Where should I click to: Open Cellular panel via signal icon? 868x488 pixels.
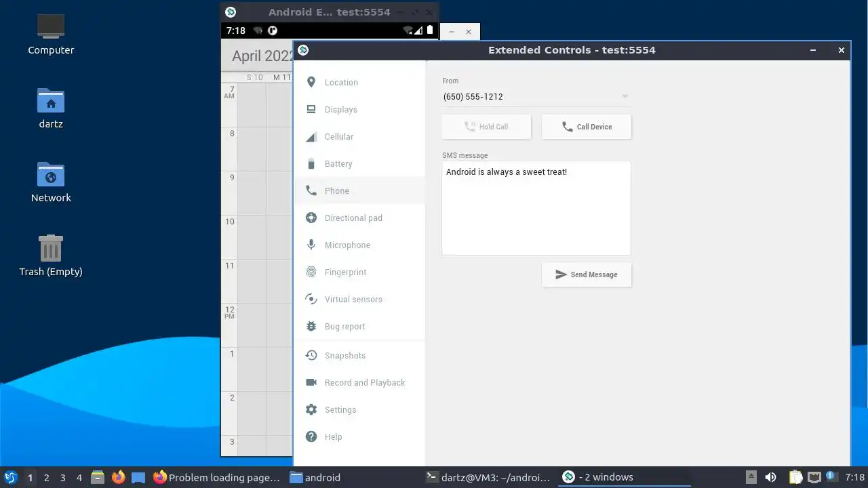[311, 136]
